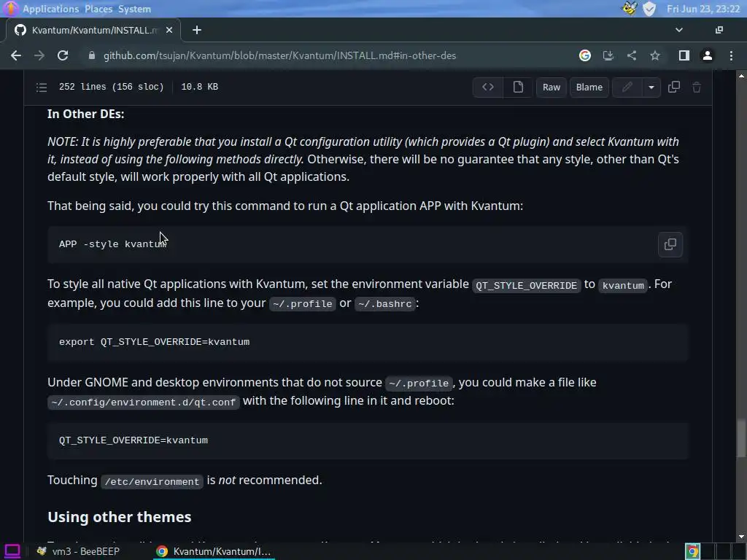
Task: Click the export QT_STYLE_OVERRIDE=kvantum code line
Action: pos(155,342)
